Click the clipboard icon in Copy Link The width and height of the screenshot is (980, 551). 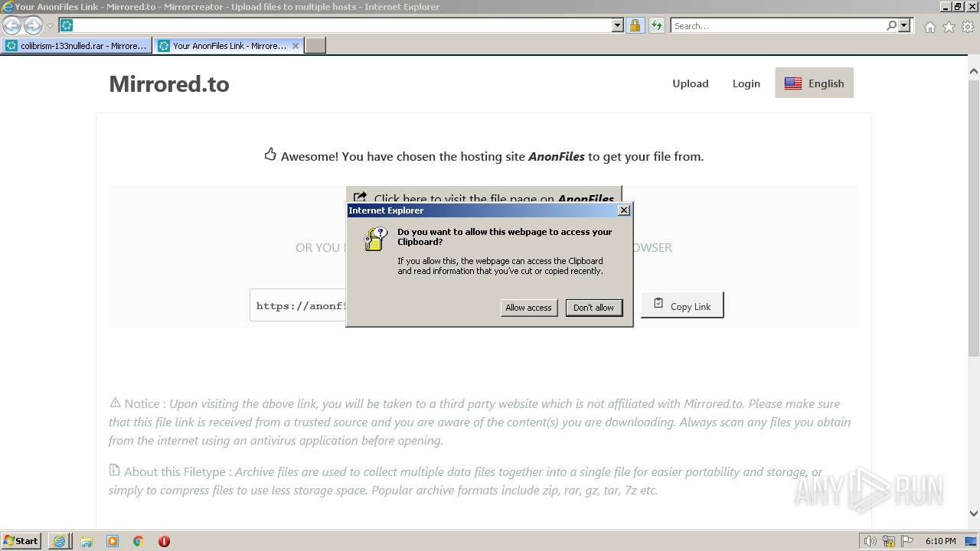point(658,304)
